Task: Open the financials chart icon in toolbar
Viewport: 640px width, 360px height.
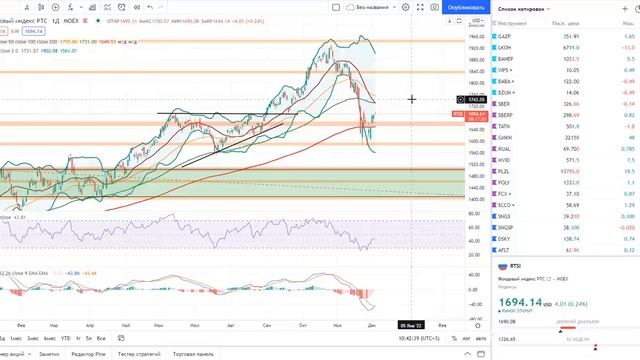Action: coord(93,7)
